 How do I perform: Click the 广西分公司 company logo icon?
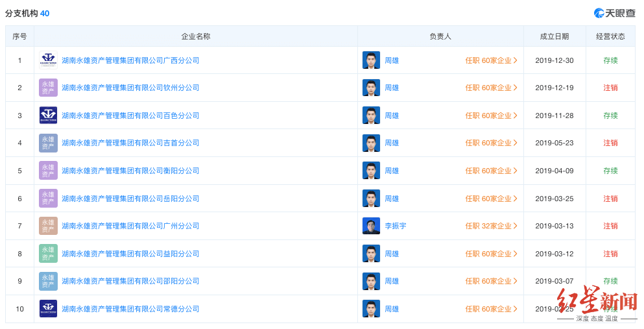pos(48,60)
